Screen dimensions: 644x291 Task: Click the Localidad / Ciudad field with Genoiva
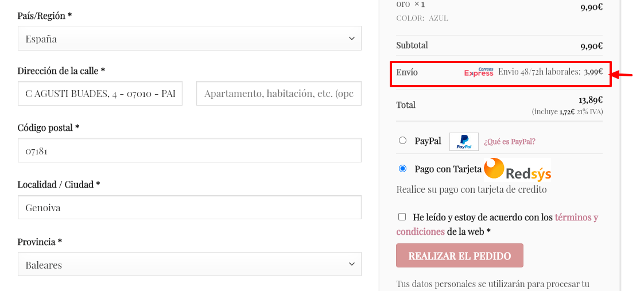coord(189,207)
